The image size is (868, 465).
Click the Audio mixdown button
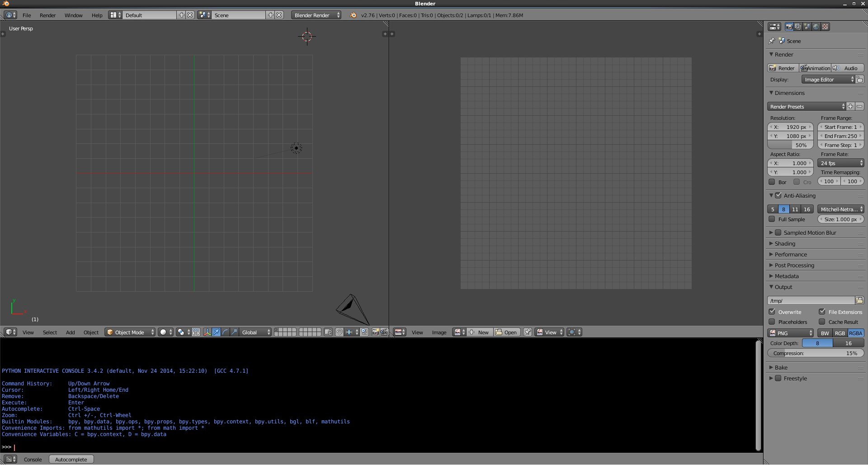848,68
